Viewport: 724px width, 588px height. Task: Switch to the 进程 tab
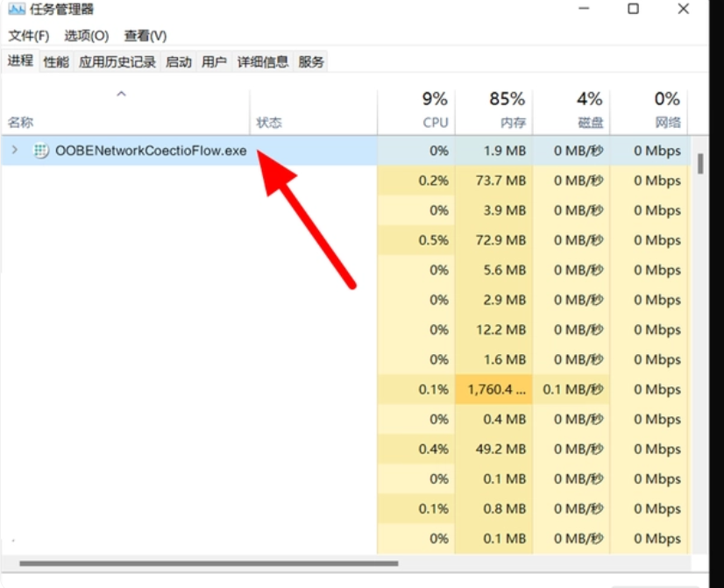tap(20, 61)
